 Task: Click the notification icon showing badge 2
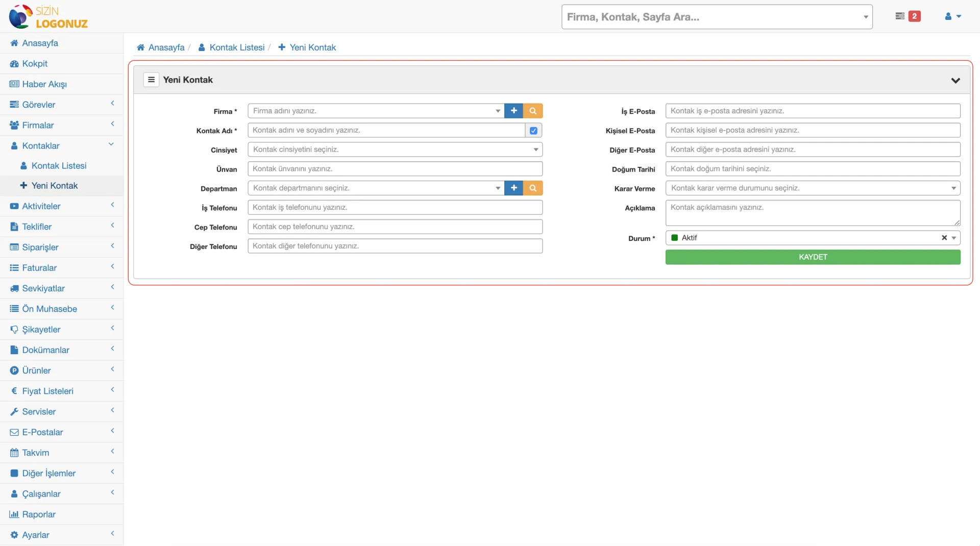[x=907, y=16]
